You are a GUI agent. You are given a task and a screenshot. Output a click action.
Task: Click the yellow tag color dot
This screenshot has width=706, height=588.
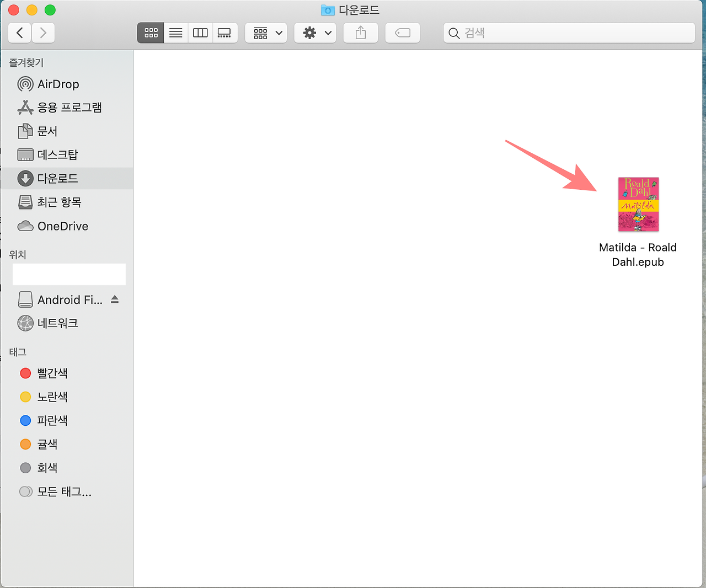pos(25,397)
